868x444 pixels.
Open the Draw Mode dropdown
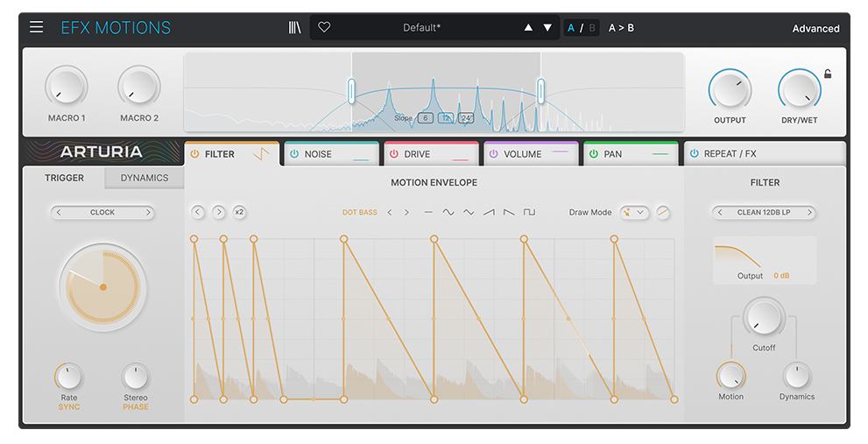tap(634, 212)
